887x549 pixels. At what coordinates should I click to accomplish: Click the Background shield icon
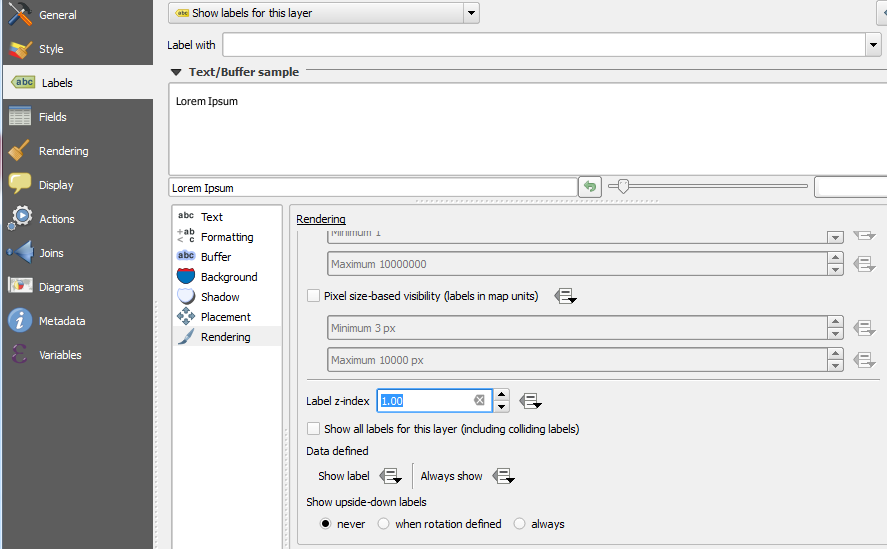click(186, 276)
